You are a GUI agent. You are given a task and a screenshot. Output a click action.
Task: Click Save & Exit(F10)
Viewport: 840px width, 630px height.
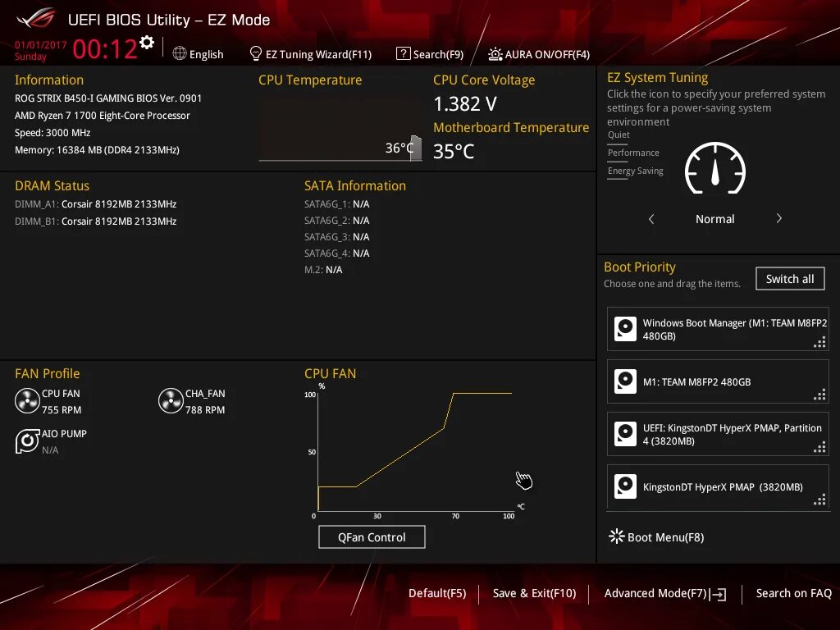click(x=534, y=593)
